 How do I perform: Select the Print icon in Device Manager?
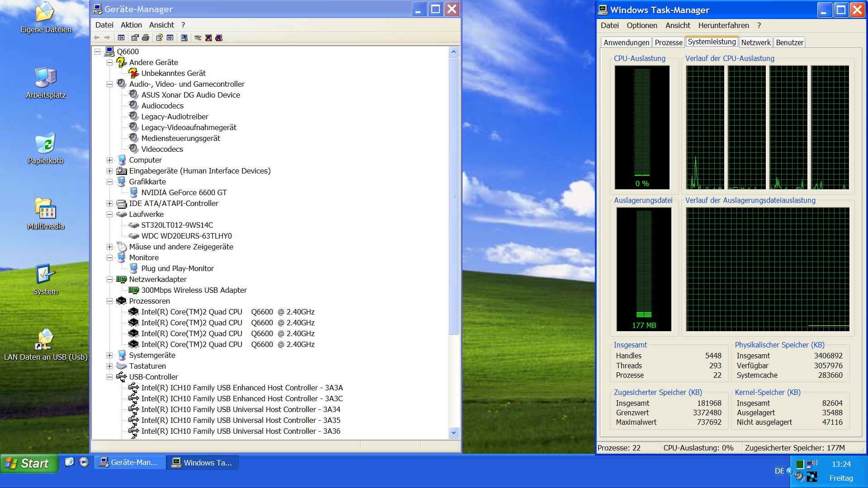(x=146, y=38)
